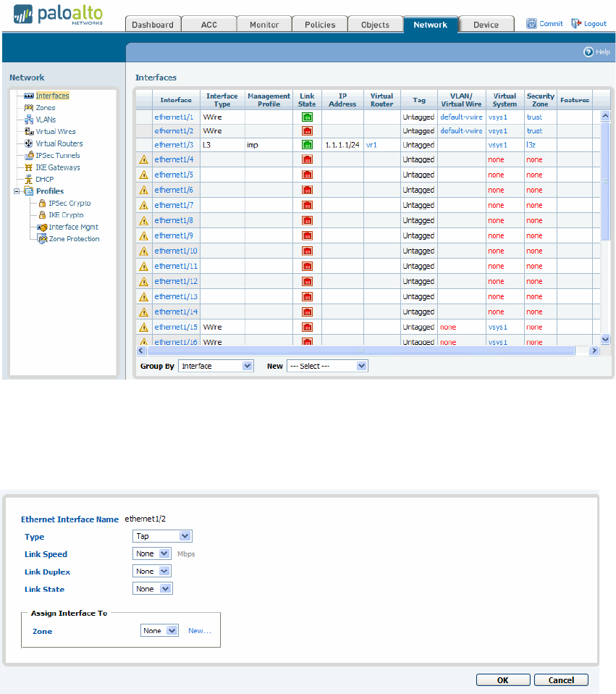Open the Zone dropdown under Assign Interface To

159,631
